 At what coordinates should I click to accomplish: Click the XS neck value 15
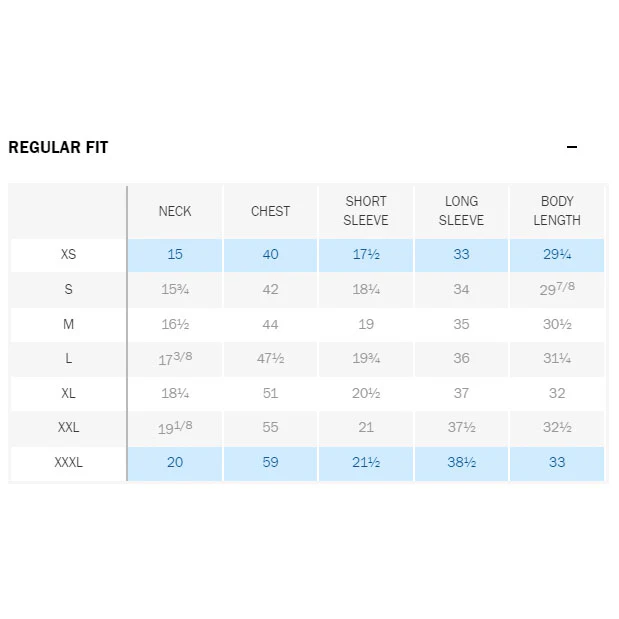coord(175,254)
